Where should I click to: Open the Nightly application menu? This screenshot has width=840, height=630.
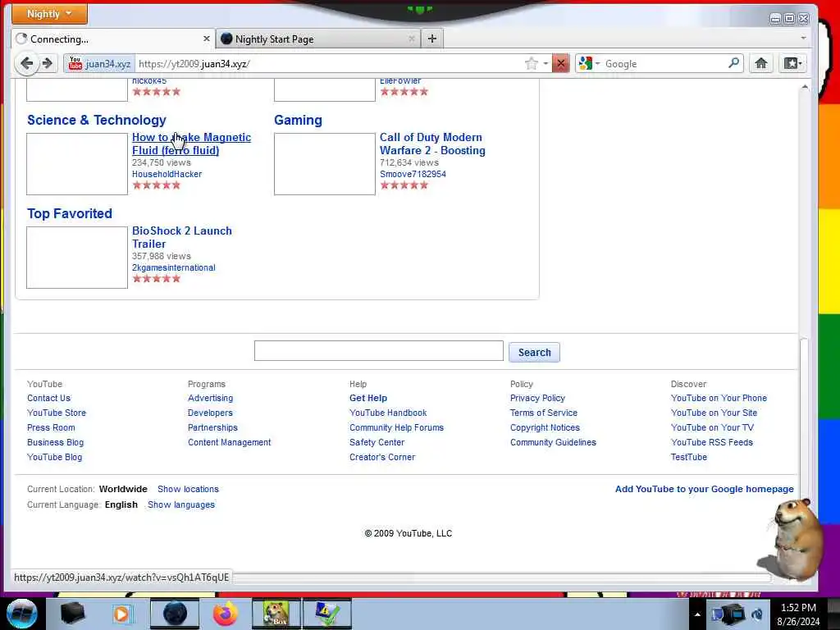pyautogui.click(x=49, y=14)
